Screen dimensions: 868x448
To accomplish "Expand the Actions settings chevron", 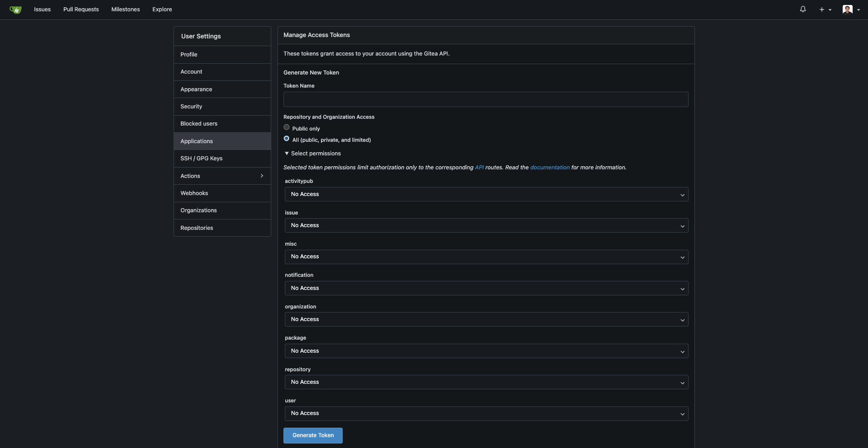I will [x=262, y=176].
